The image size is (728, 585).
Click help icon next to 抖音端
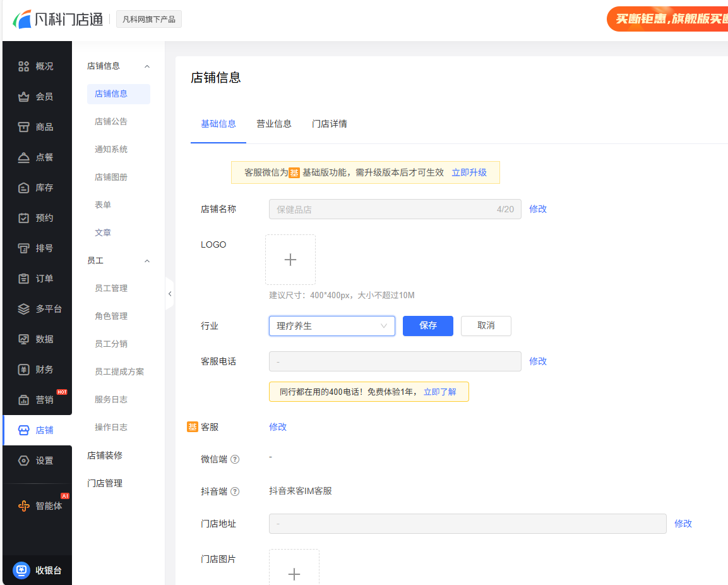coord(235,492)
